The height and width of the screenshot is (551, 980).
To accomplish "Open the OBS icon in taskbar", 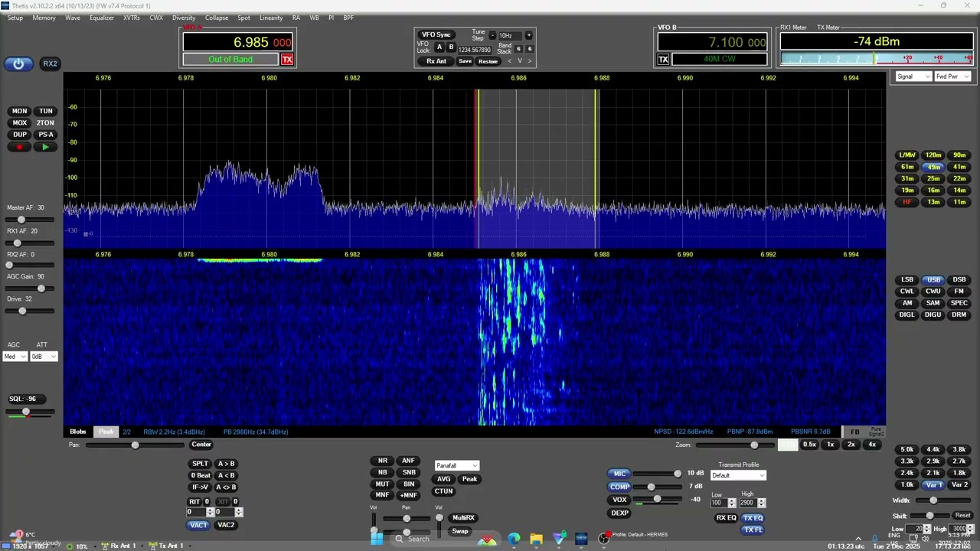I will [603, 539].
